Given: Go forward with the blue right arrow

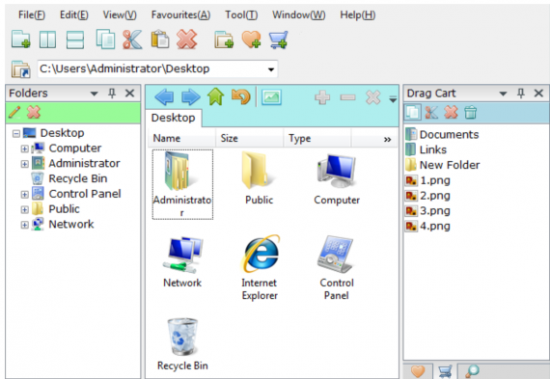Looking at the screenshot, I should click(190, 97).
